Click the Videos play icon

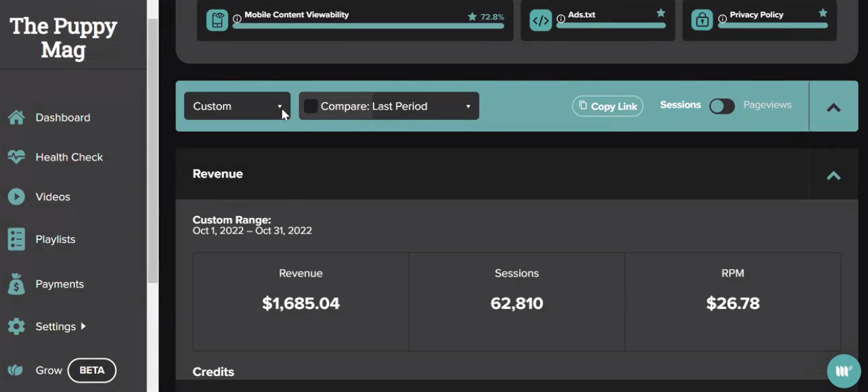coord(16,197)
